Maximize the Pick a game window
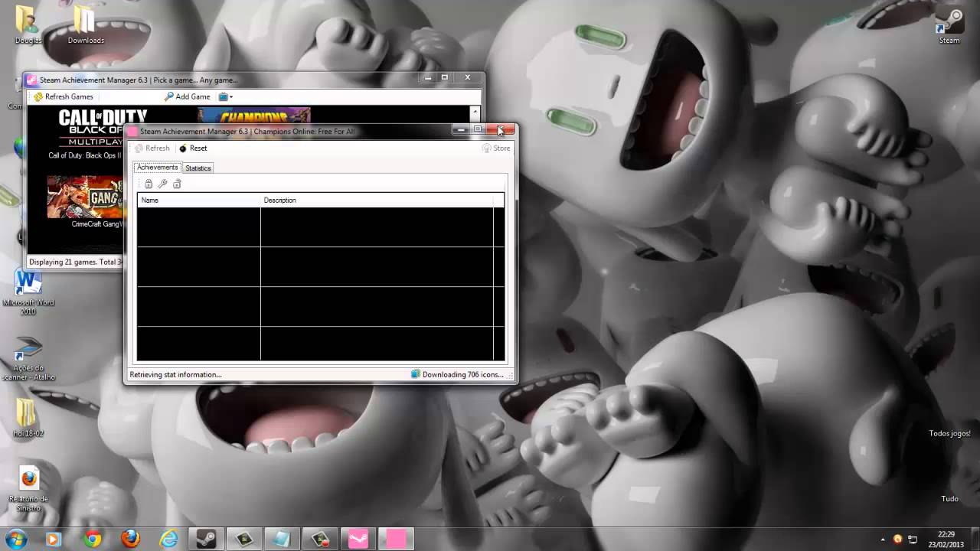The width and height of the screenshot is (980, 551). [x=445, y=77]
